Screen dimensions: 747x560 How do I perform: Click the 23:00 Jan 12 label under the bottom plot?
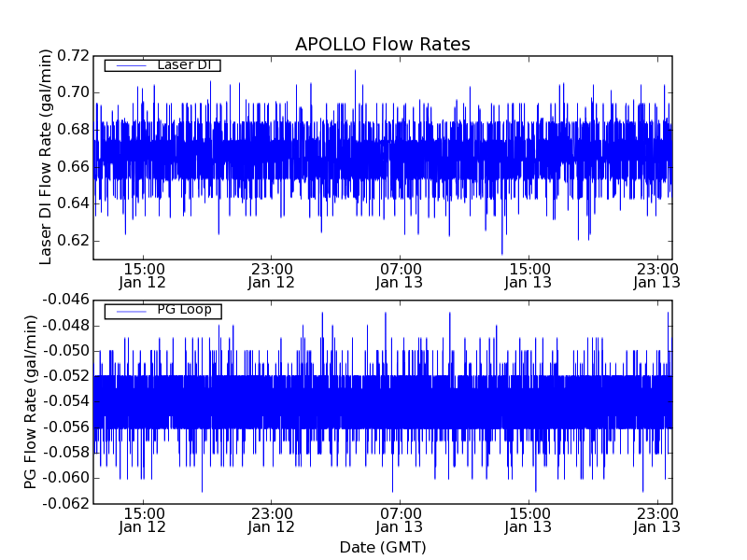(271, 521)
